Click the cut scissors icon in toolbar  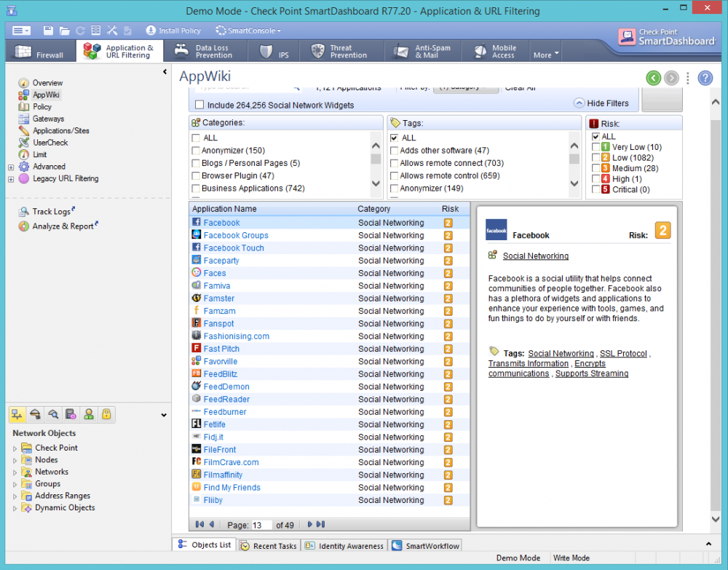pos(112,31)
